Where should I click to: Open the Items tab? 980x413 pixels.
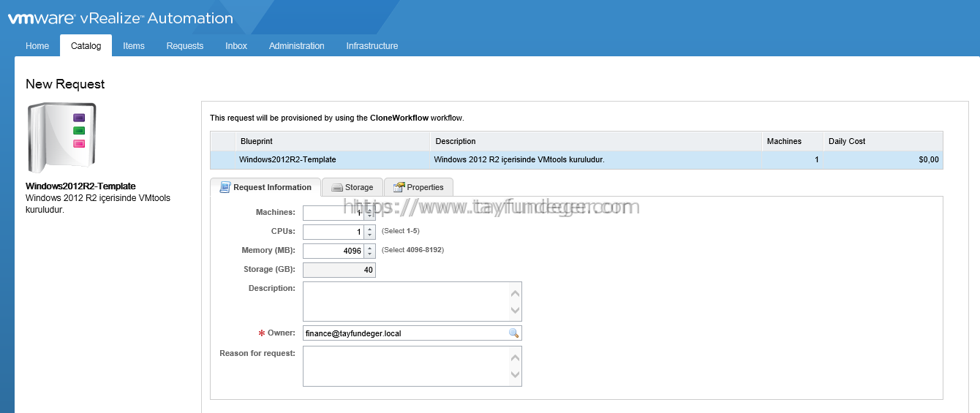tap(134, 45)
